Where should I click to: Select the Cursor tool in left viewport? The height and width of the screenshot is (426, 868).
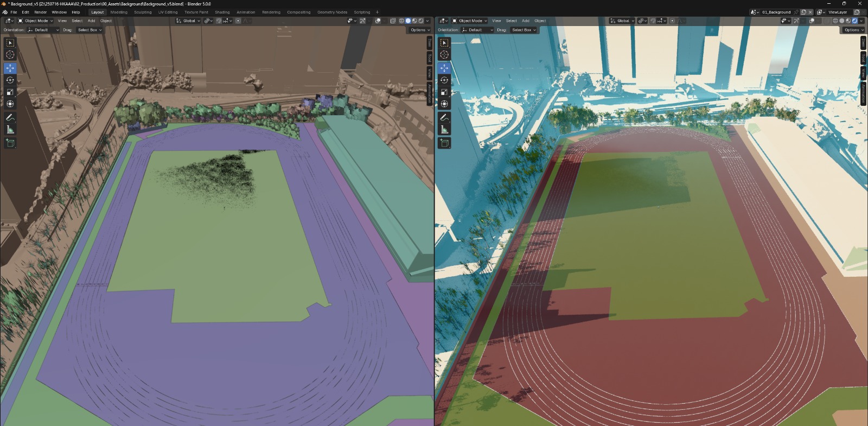(x=10, y=54)
